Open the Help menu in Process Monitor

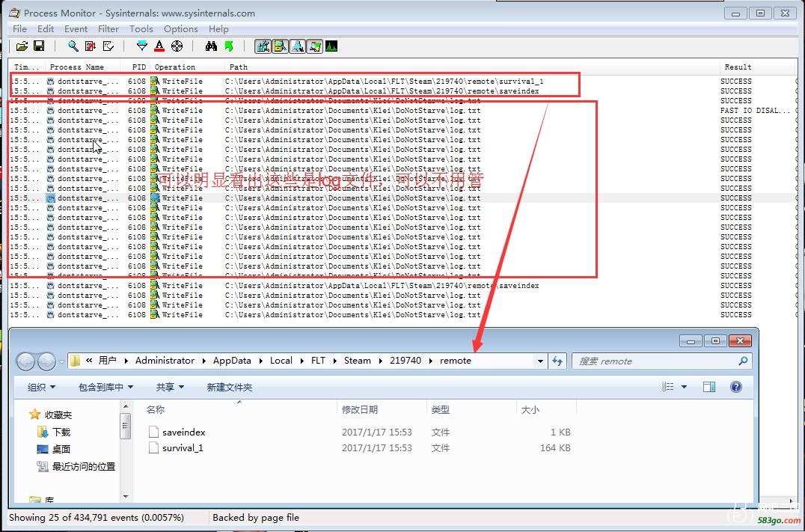pos(218,29)
